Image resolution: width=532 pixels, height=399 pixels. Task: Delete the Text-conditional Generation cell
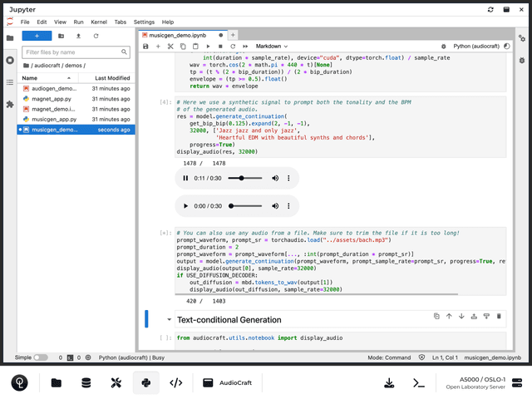coord(499,316)
